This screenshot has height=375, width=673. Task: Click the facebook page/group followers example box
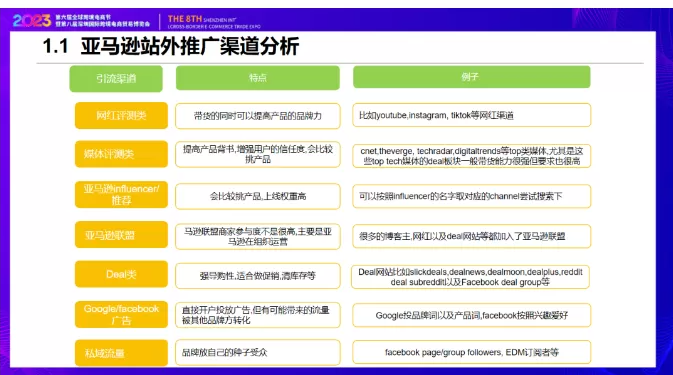[472, 352]
